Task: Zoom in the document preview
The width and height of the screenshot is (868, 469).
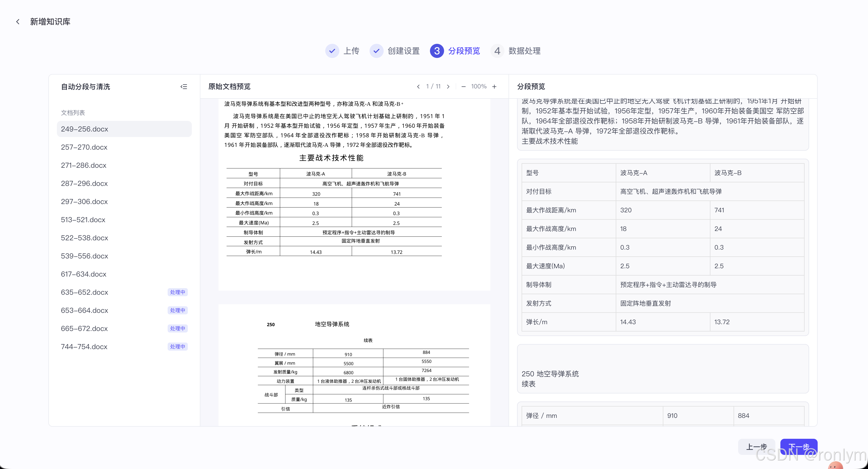Action: click(x=494, y=87)
